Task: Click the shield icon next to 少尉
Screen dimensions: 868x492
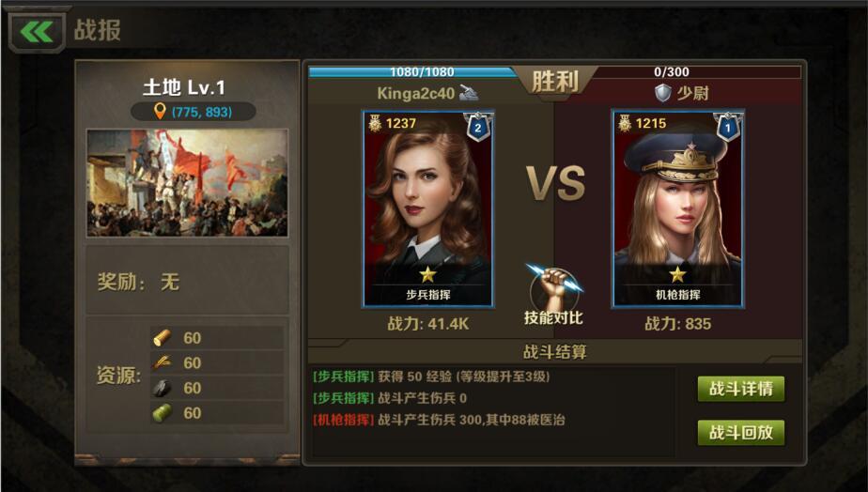Action: click(x=662, y=92)
